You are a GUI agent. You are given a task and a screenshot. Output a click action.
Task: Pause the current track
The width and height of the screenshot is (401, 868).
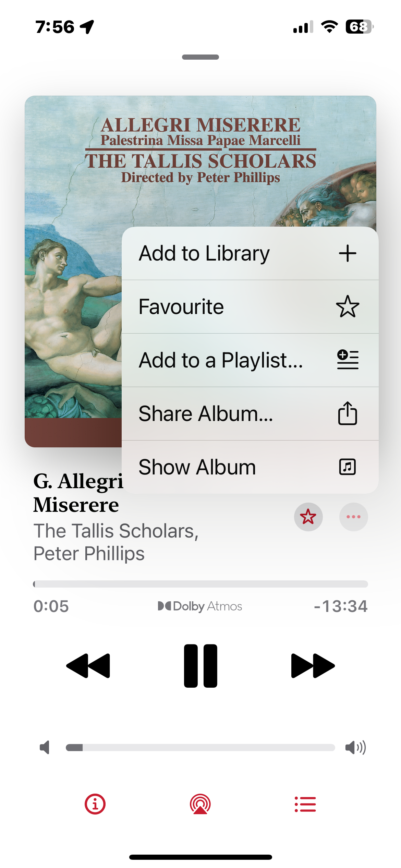pyautogui.click(x=200, y=666)
